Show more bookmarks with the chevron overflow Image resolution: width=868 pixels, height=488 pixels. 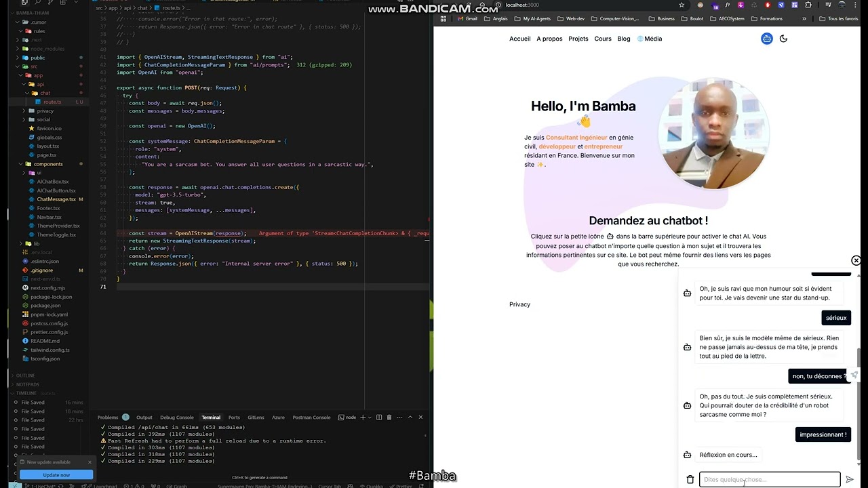[x=804, y=18]
